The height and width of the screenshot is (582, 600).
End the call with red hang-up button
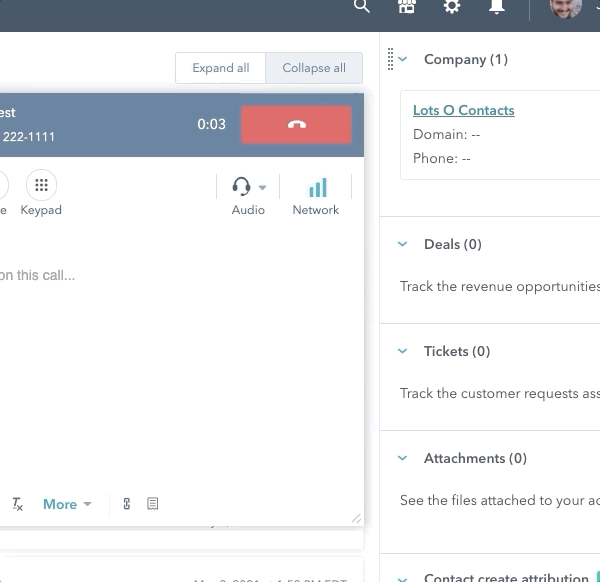click(x=296, y=125)
